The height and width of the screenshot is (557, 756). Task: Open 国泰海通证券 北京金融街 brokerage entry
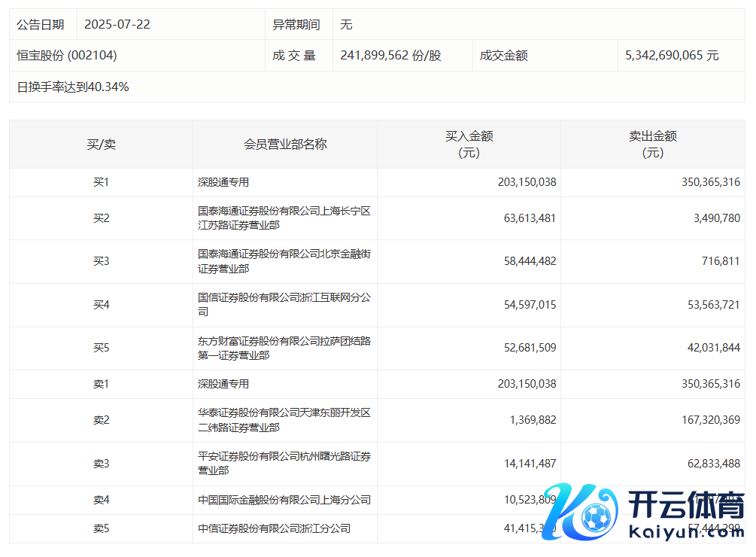click(x=284, y=261)
